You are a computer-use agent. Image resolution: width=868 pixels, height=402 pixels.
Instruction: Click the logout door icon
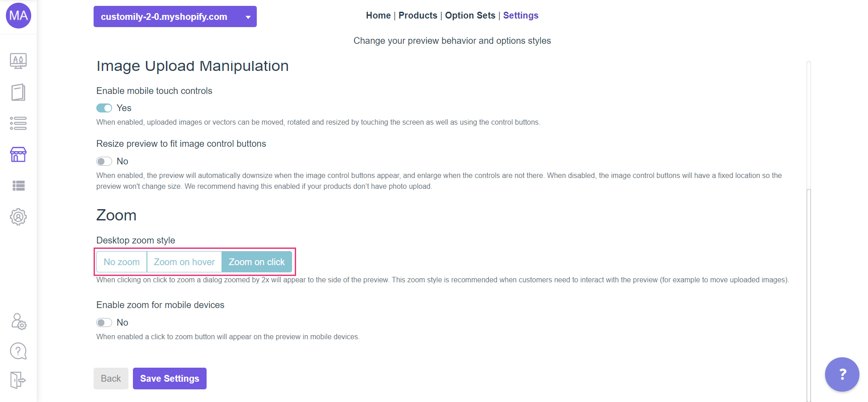19,380
